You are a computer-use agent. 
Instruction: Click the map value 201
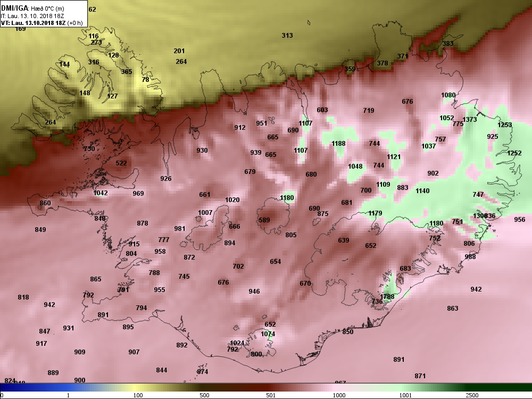tap(179, 51)
